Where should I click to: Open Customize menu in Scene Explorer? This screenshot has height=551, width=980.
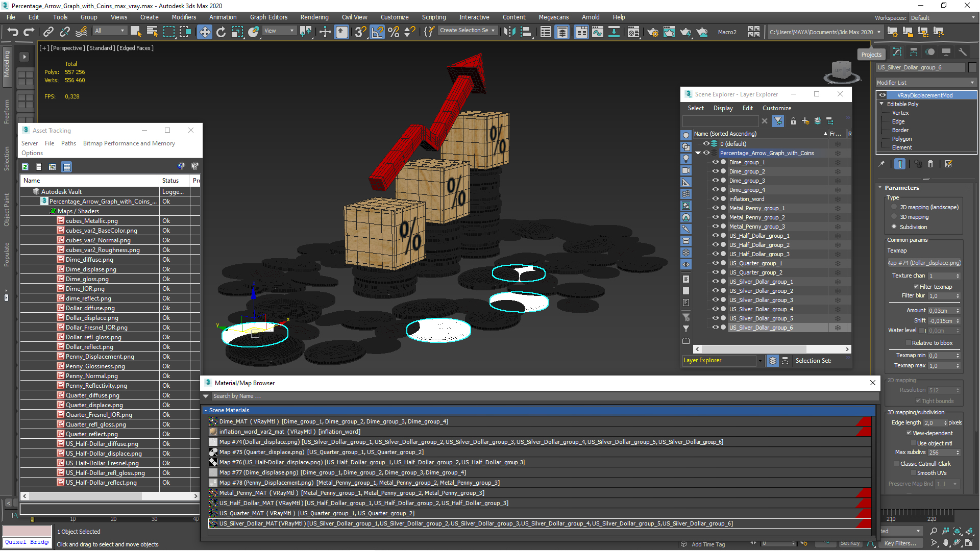click(x=776, y=108)
